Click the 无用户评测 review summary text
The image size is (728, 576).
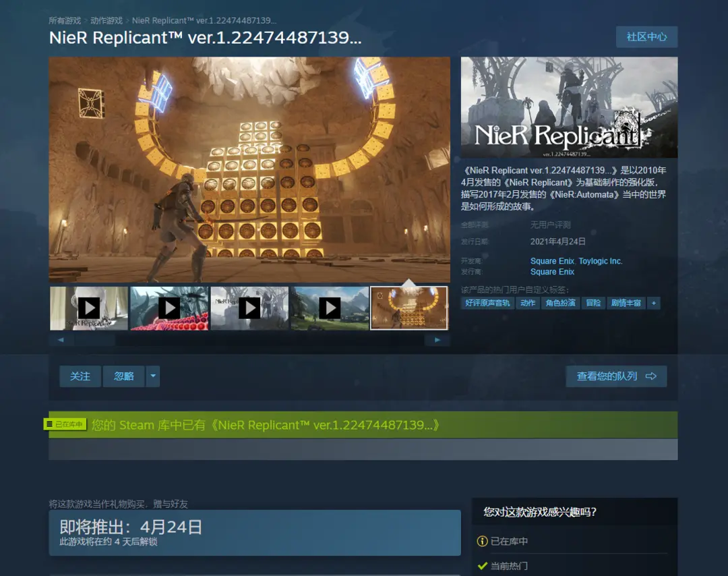point(551,225)
